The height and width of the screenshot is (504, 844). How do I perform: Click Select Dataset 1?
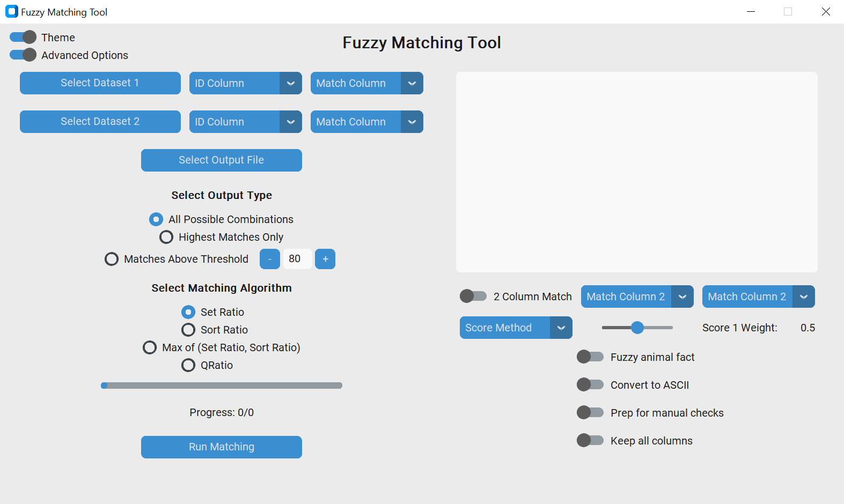[x=100, y=83]
